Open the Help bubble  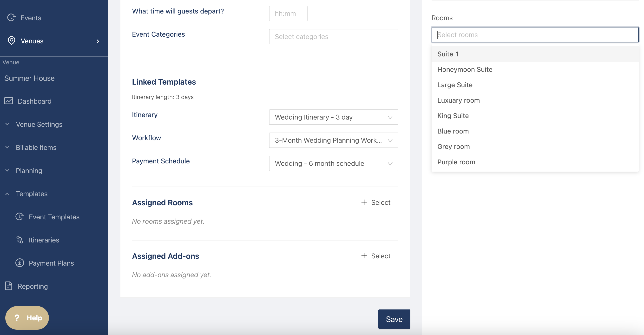tap(27, 318)
